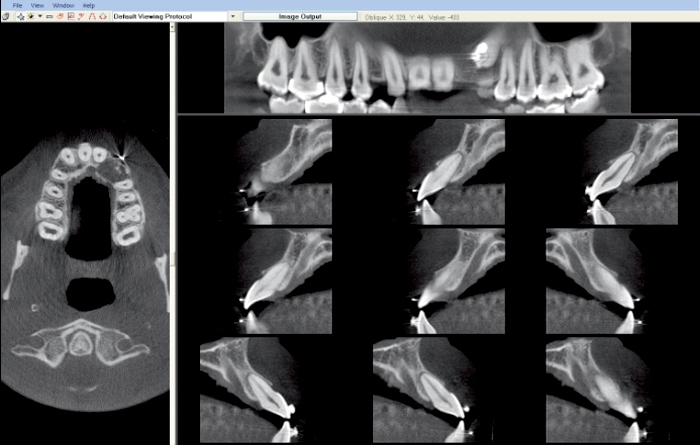Select the first cross-section in middle row
This screenshot has height=445, width=700.
pyautogui.click(x=283, y=281)
